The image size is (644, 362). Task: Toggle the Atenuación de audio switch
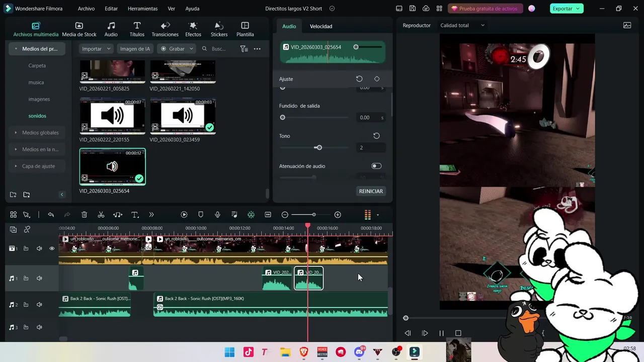376,166
